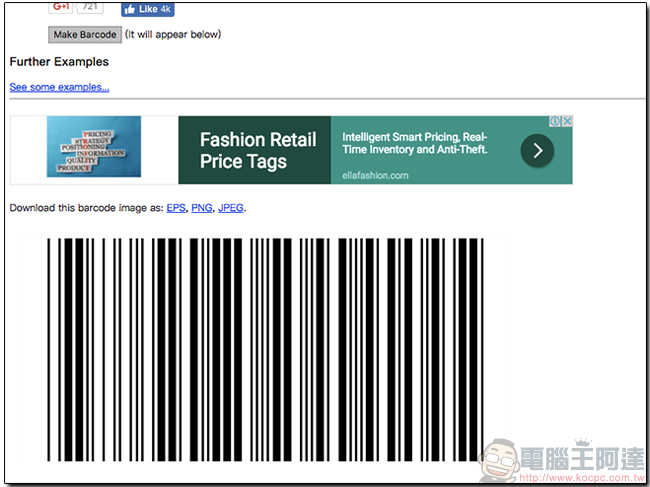Click the Further Examples heading
Screen dimensions: 650x487
pos(59,62)
